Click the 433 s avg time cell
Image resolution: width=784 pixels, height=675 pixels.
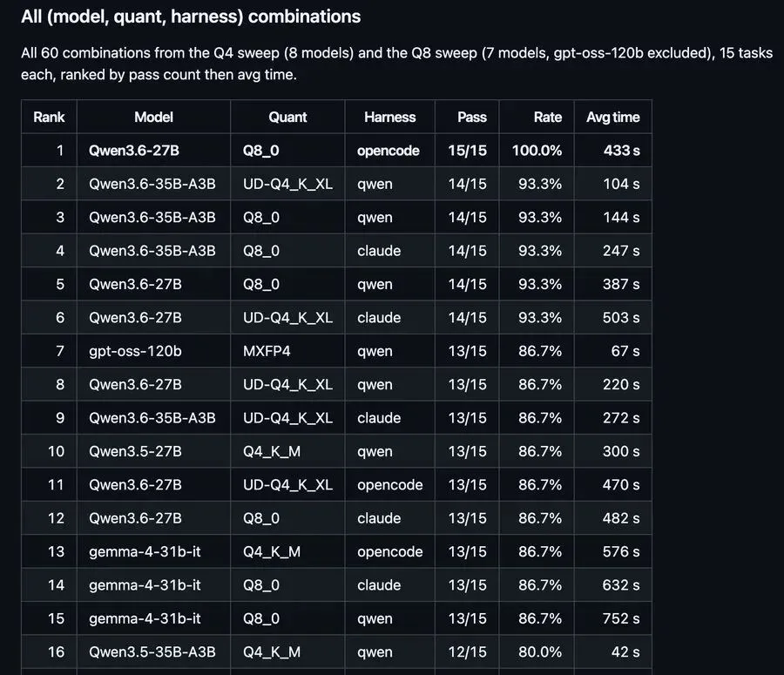pyautogui.click(x=613, y=151)
